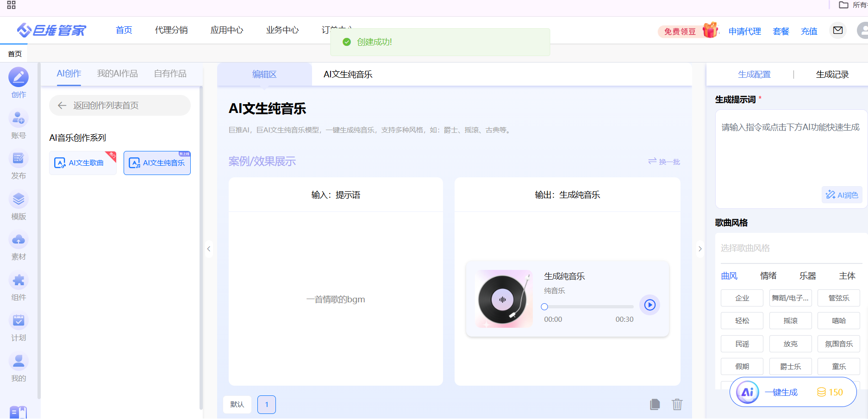Viewport: 868px width, 419px height.
Task: Click 返回创作列表首页 back button
Action: click(x=119, y=106)
